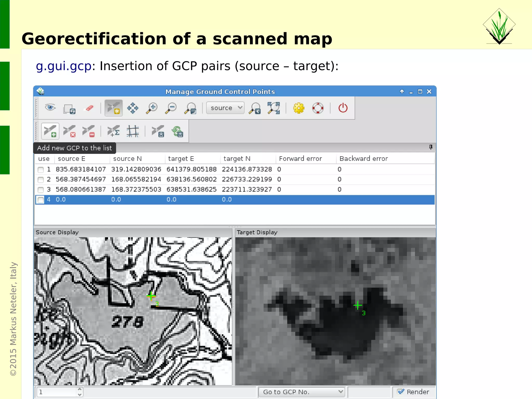Viewport: 532px width, 399px height.
Task: Click the use column header
Action: tap(44, 159)
